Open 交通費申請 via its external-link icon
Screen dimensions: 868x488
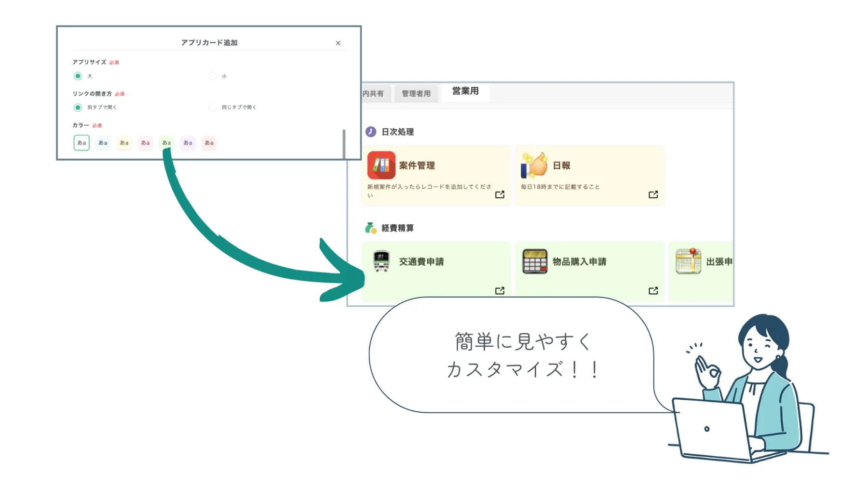click(500, 290)
